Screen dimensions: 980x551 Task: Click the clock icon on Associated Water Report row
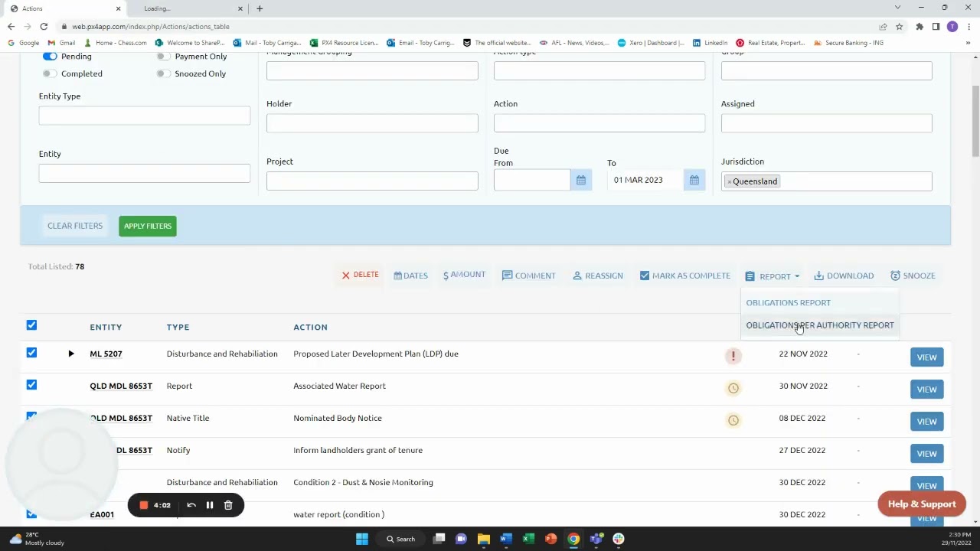(x=733, y=388)
